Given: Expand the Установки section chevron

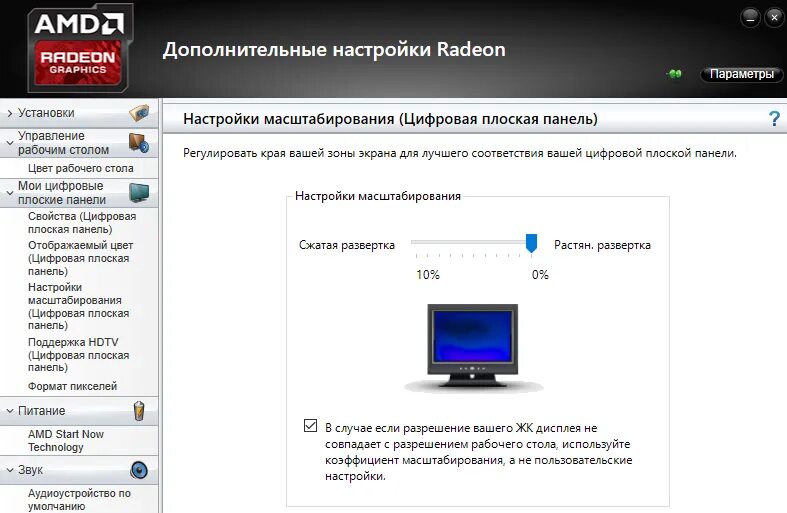Looking at the screenshot, I should pos(10,113).
